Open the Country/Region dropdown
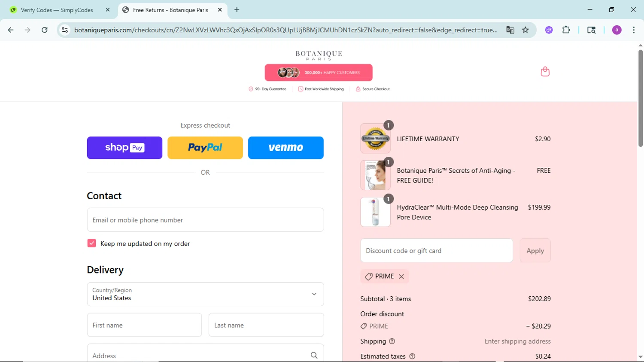The width and height of the screenshot is (644, 362). coord(205,294)
